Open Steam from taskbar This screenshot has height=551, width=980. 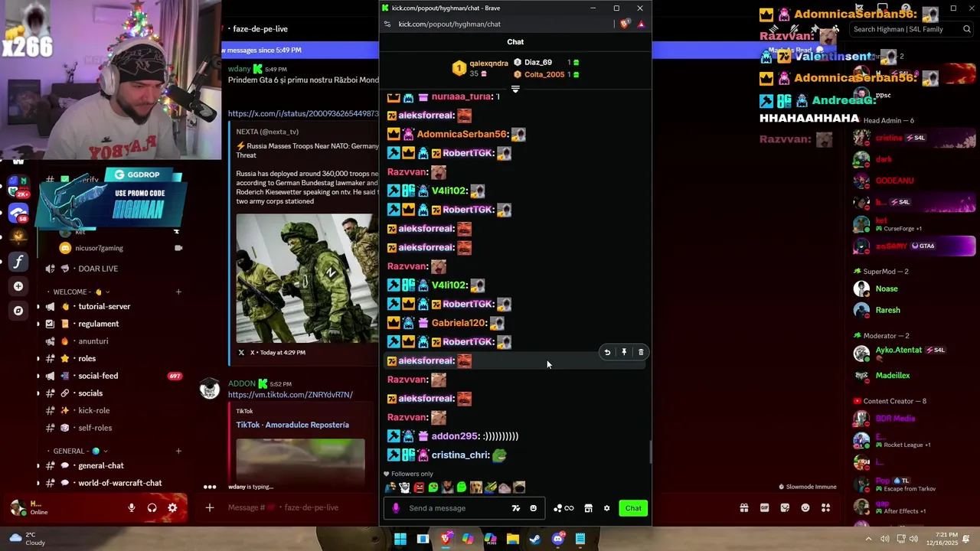coord(535,539)
